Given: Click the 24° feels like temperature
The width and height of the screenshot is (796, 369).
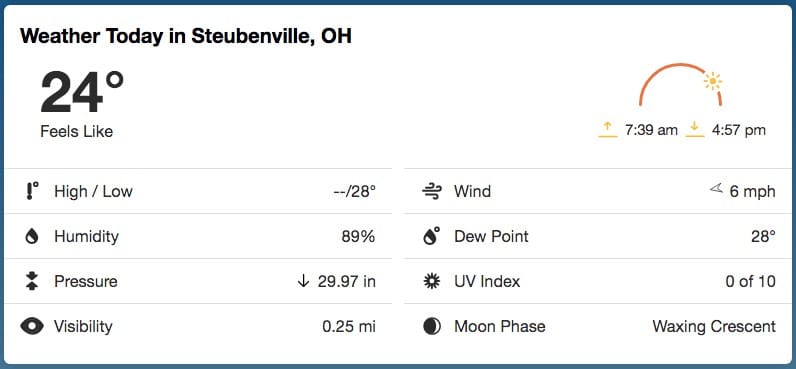Looking at the screenshot, I should pyautogui.click(x=82, y=92).
